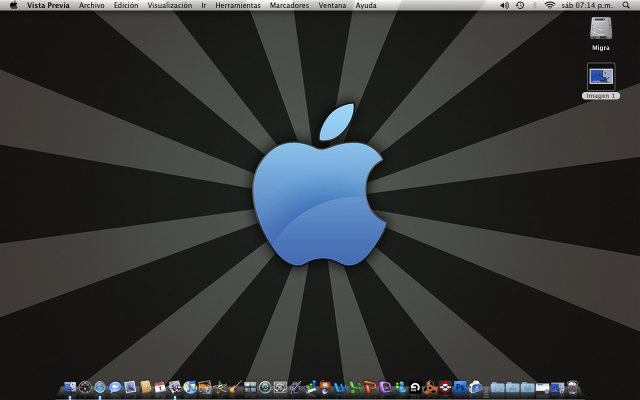This screenshot has width=640, height=400.
Task: Open iCal calendar in the Dock
Action: pos(160,387)
